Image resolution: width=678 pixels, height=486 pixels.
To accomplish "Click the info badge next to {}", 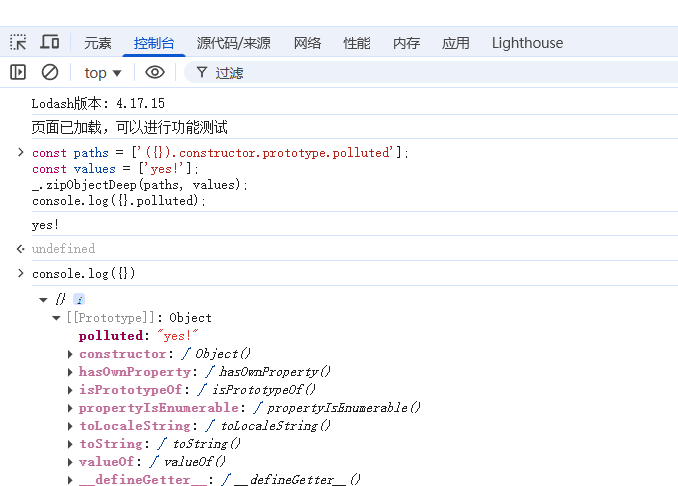I will tap(79, 299).
